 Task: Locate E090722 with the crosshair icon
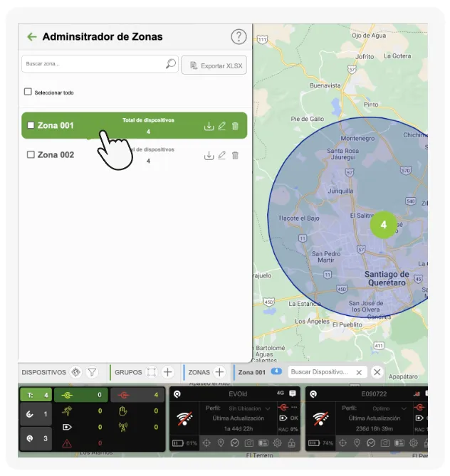click(x=342, y=443)
